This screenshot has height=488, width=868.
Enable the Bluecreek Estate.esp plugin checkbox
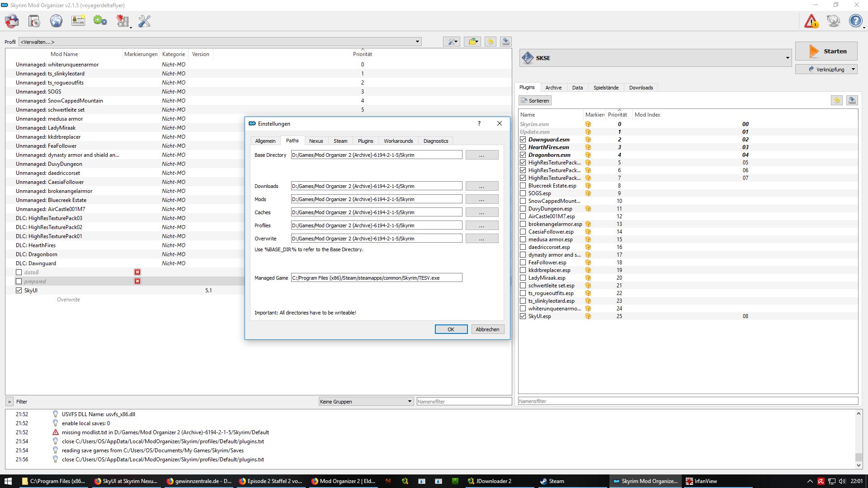[x=523, y=186]
